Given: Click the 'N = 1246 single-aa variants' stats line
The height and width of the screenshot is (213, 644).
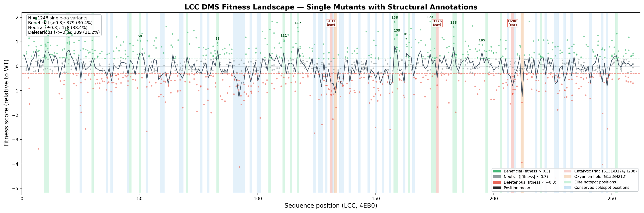Looking at the screenshot, I should (58, 18).
